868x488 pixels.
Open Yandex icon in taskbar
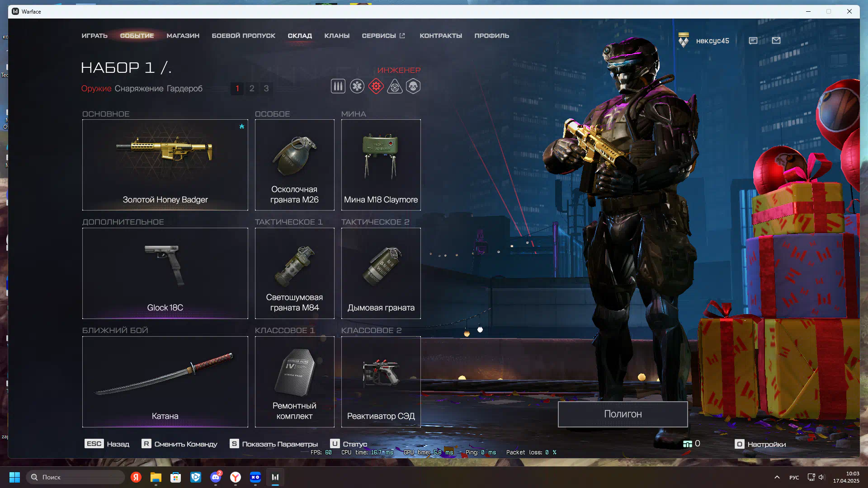(136, 477)
